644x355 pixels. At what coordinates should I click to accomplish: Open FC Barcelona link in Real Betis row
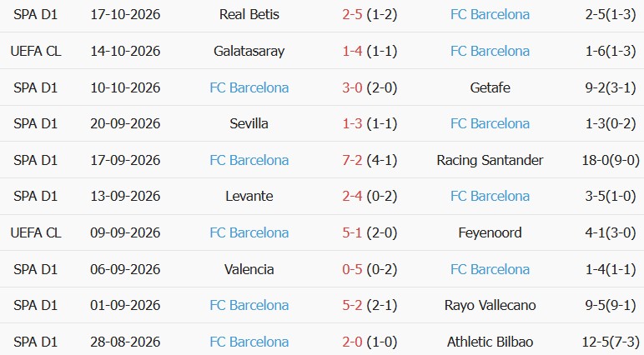(x=490, y=15)
